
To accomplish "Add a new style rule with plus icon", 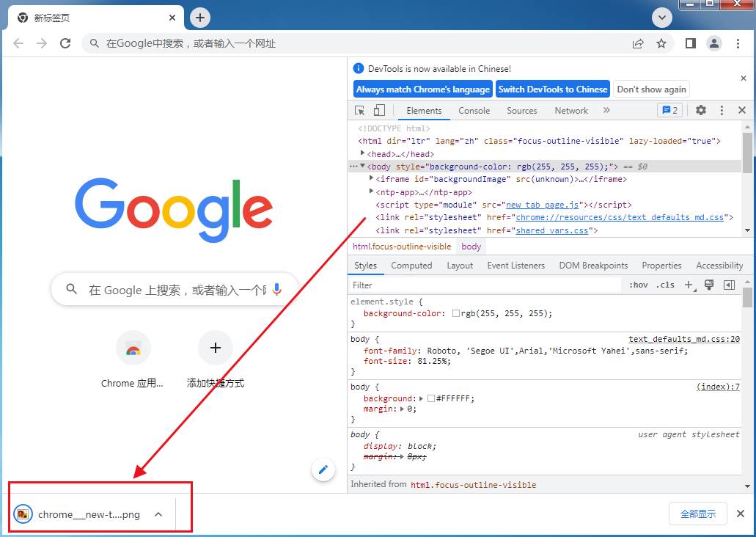I will [x=690, y=285].
